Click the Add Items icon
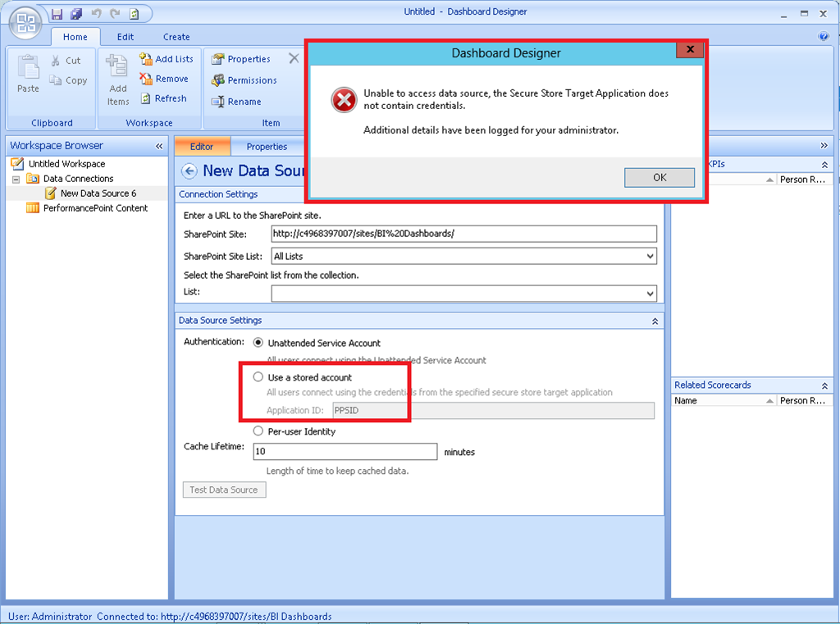The image size is (840, 624). click(116, 66)
